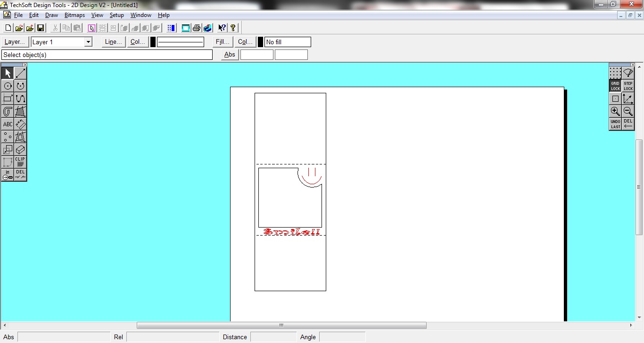644x343 pixels.
Task: Click the Zoom In magnifier
Action: pos(615,111)
